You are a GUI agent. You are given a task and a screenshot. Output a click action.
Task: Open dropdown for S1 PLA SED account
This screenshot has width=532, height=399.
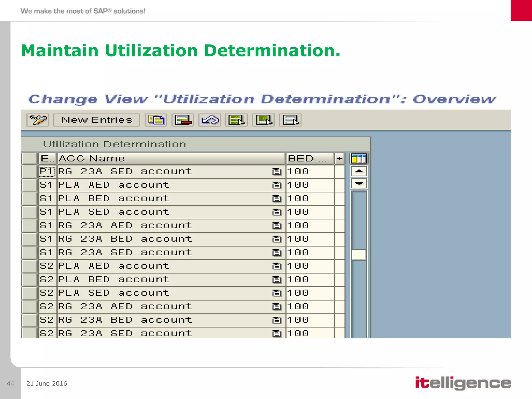click(x=277, y=212)
